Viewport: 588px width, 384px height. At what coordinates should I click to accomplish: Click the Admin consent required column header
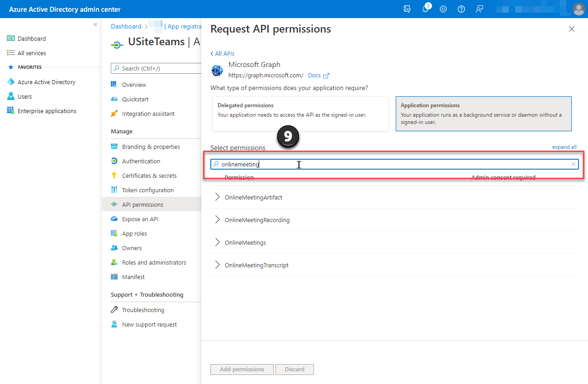point(503,177)
